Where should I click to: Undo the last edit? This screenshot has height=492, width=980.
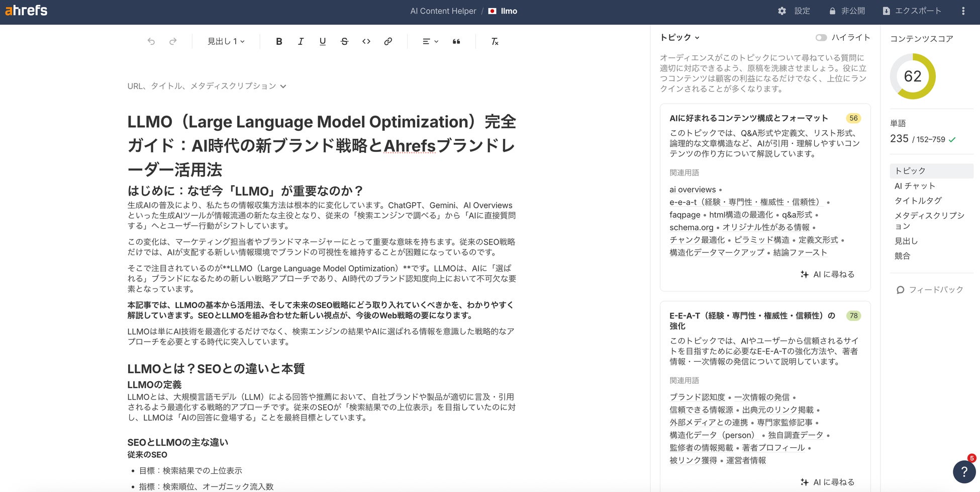pyautogui.click(x=151, y=41)
